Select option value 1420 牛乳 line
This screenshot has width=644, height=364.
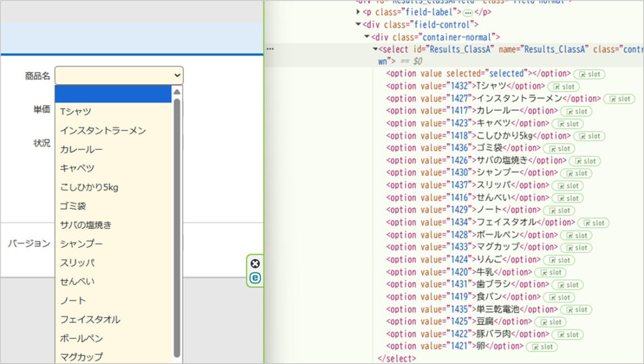point(458,272)
